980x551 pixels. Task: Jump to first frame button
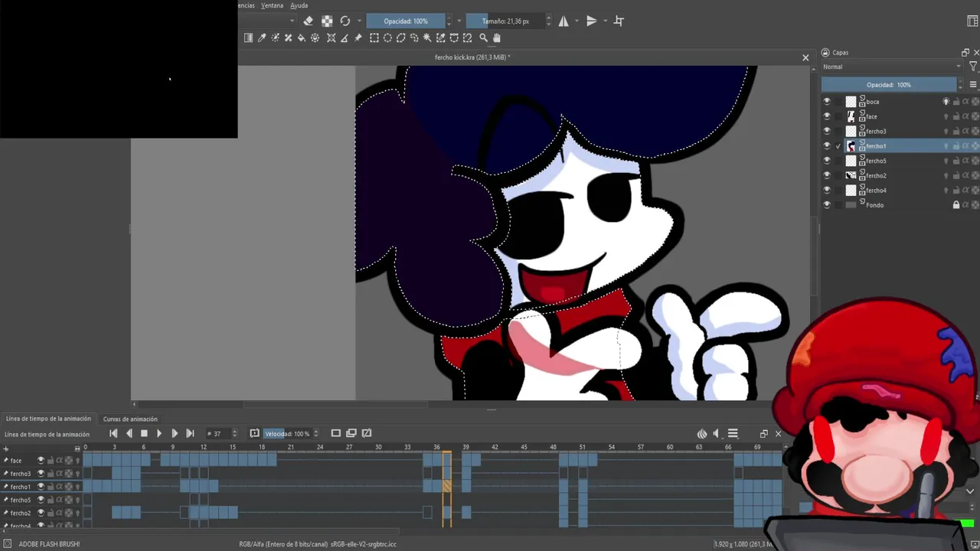click(113, 434)
